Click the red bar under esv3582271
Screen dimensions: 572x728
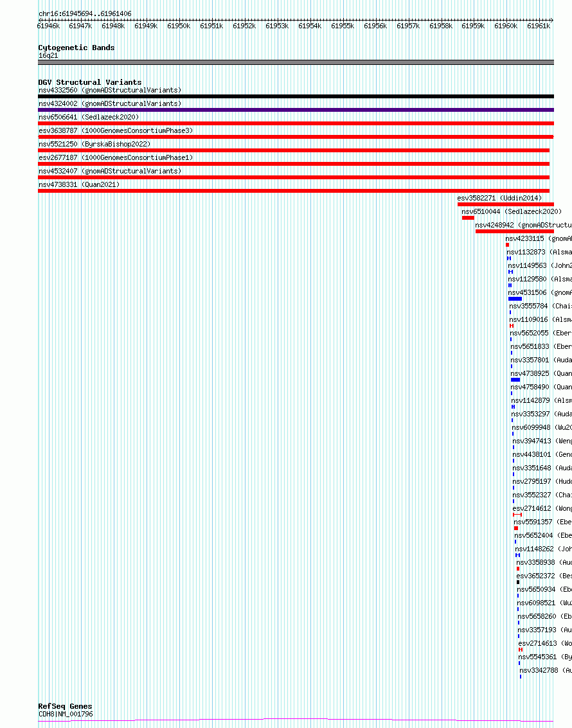(506, 204)
